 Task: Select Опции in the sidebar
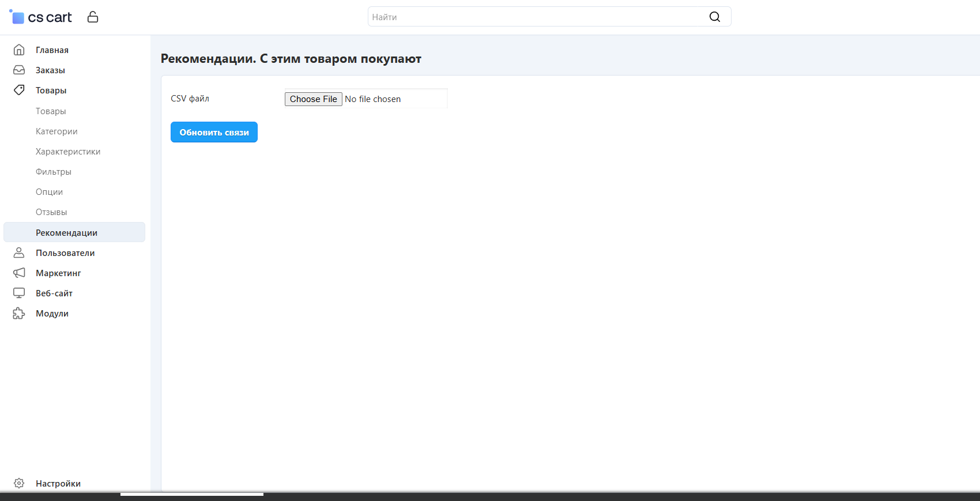[49, 192]
